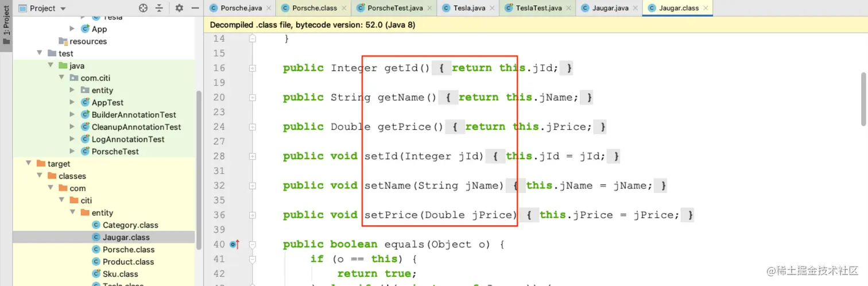868x286 pixels.
Task: Click the overriding method gutter icon, line 40
Action: pos(234,244)
